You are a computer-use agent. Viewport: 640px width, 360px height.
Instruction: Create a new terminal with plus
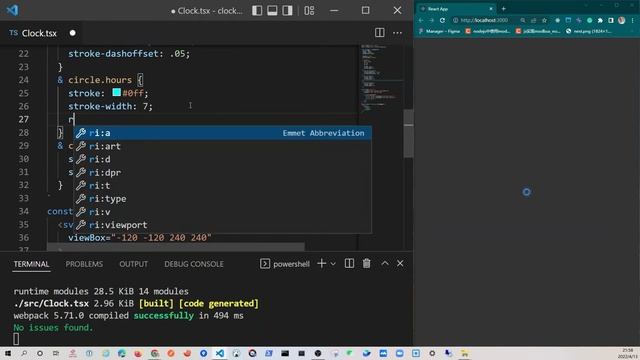322,264
